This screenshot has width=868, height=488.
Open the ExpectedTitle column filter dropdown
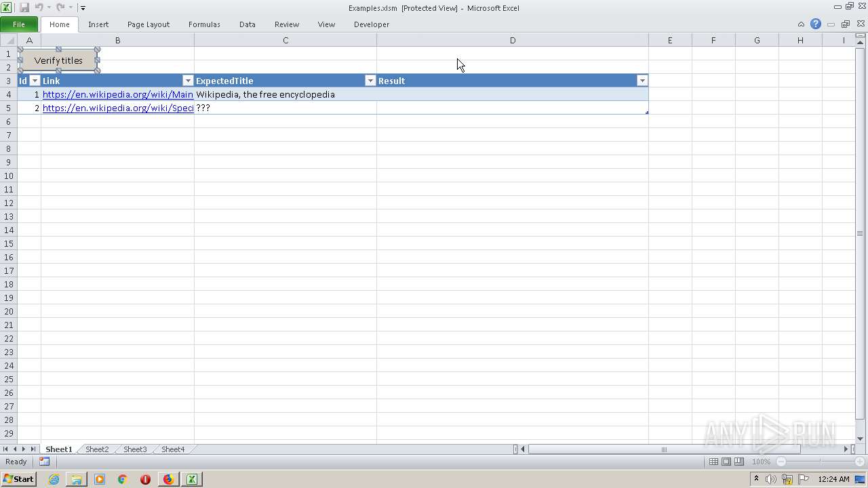pos(370,81)
